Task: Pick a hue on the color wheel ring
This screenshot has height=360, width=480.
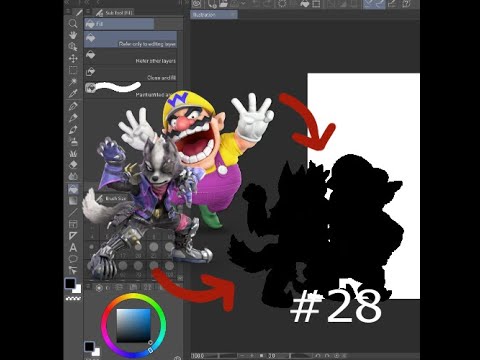Action: click(x=133, y=297)
